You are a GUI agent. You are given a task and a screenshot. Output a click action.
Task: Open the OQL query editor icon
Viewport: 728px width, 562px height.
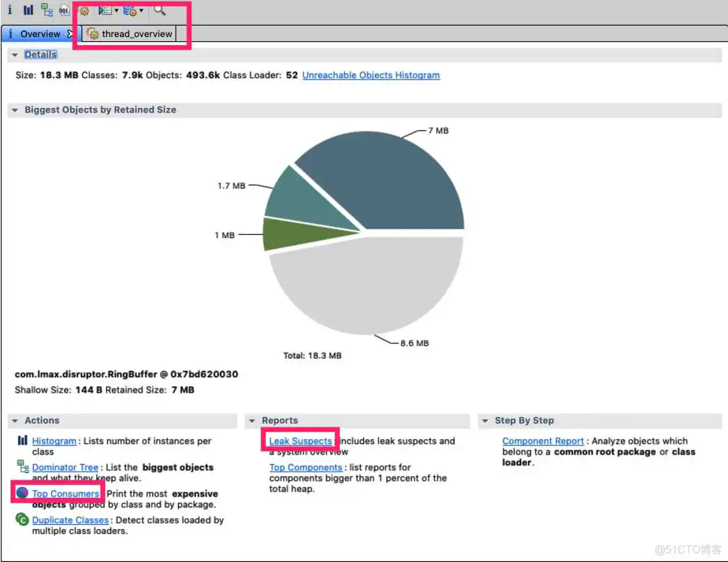pyautogui.click(x=65, y=10)
